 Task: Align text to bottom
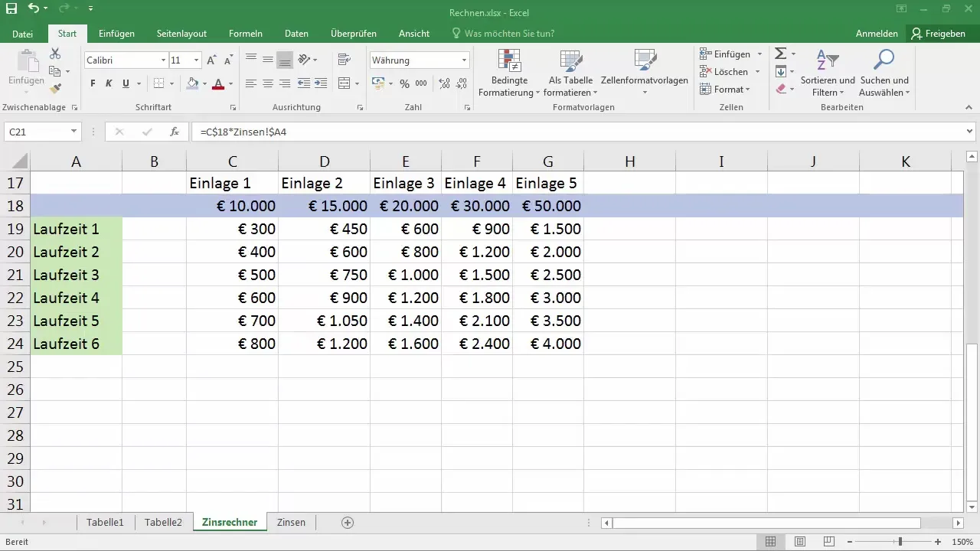pyautogui.click(x=285, y=60)
